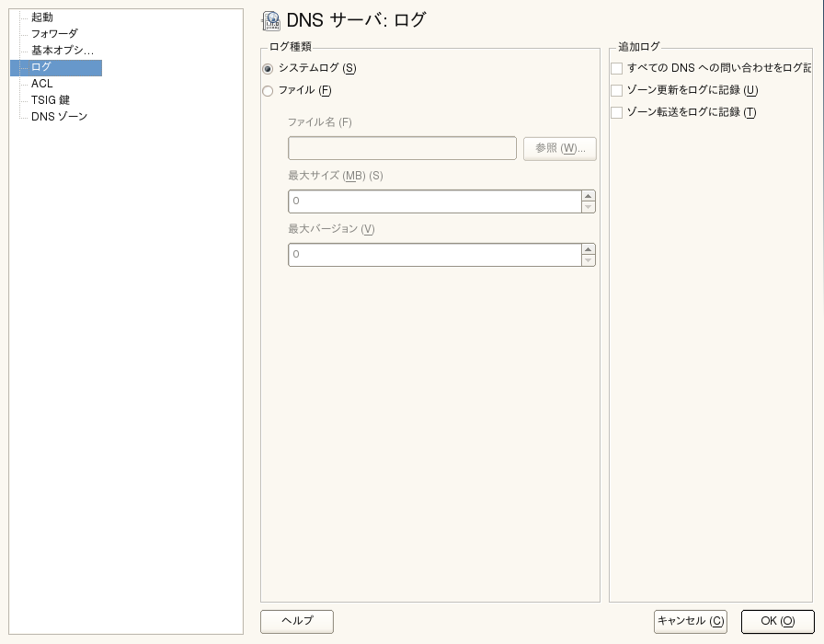Decrease 最大サイズ with down arrow
Image resolution: width=824 pixels, height=644 pixels.
(589, 207)
